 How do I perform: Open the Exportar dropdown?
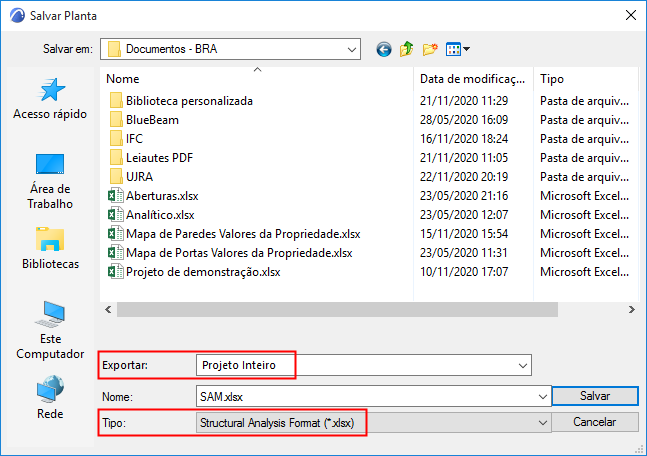click(523, 366)
